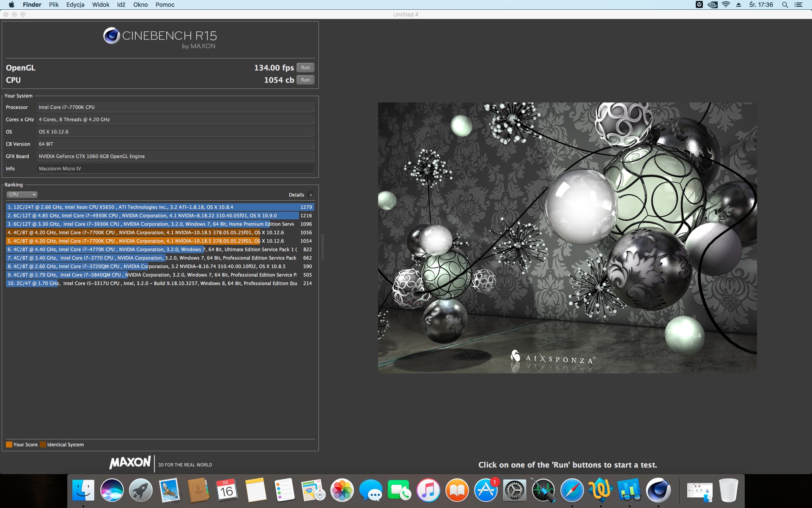Run the CPU benchmark test

(x=305, y=80)
